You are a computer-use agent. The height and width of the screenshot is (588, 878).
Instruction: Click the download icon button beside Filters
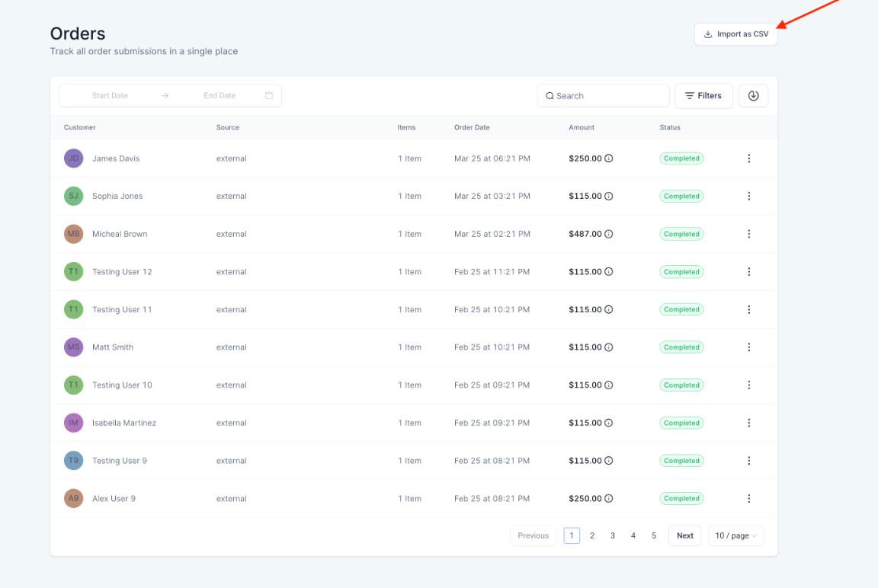pos(753,96)
